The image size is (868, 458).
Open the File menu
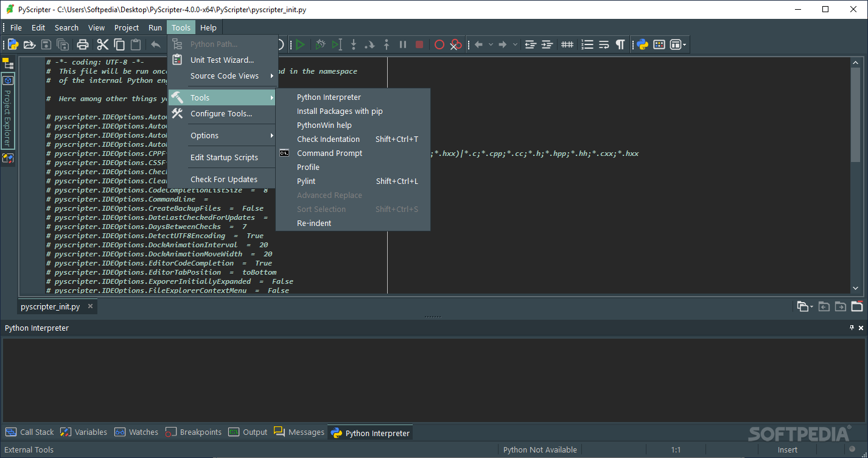point(16,27)
